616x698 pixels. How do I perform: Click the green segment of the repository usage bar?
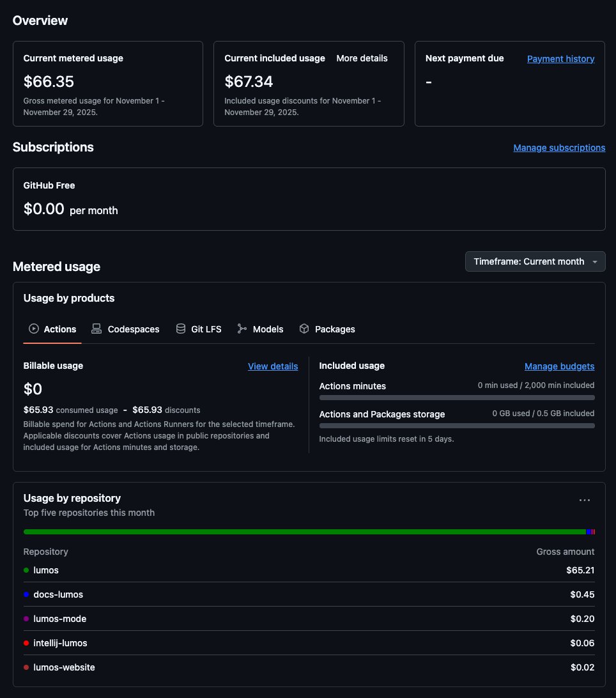[305, 532]
